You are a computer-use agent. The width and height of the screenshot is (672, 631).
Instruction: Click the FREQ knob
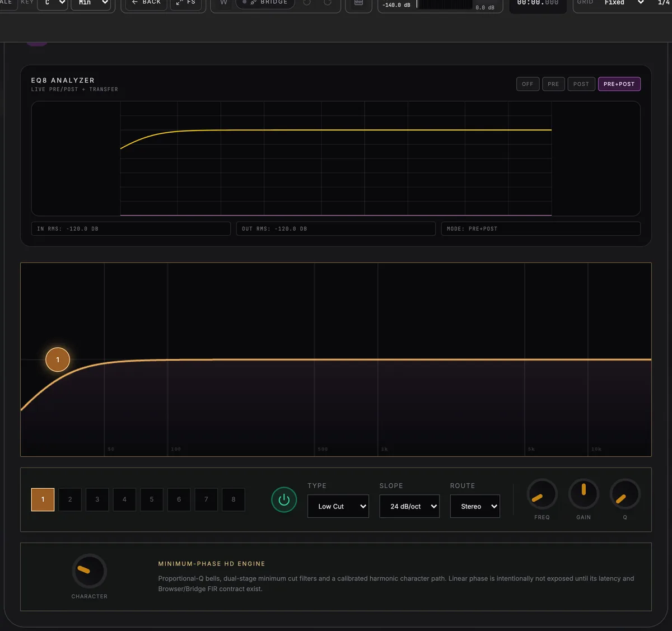542,494
